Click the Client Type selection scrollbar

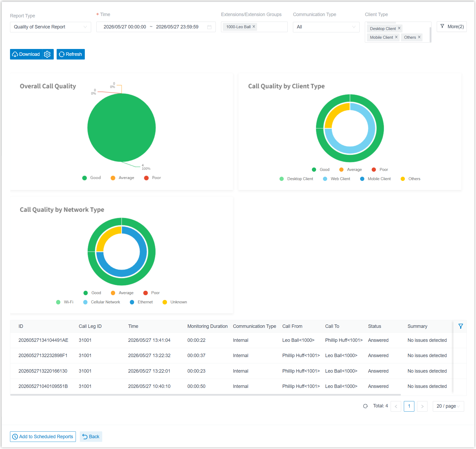click(430, 34)
